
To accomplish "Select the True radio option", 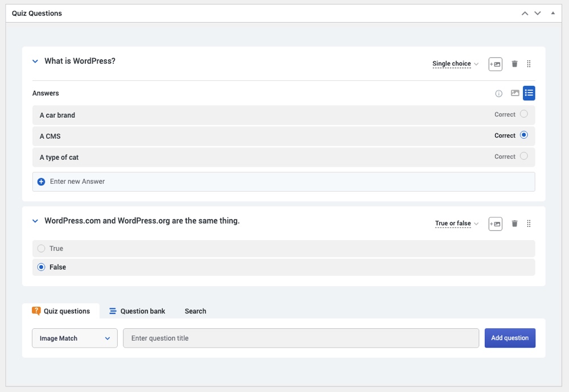I will click(x=42, y=249).
